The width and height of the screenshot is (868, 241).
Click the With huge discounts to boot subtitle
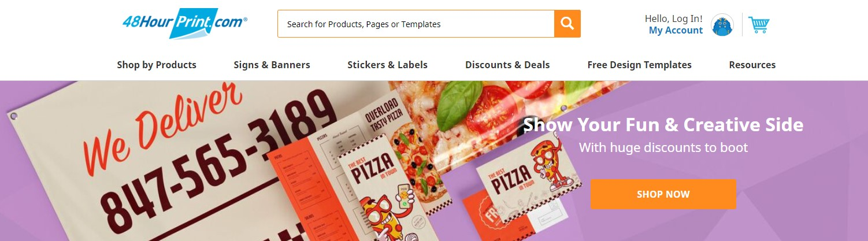663,147
